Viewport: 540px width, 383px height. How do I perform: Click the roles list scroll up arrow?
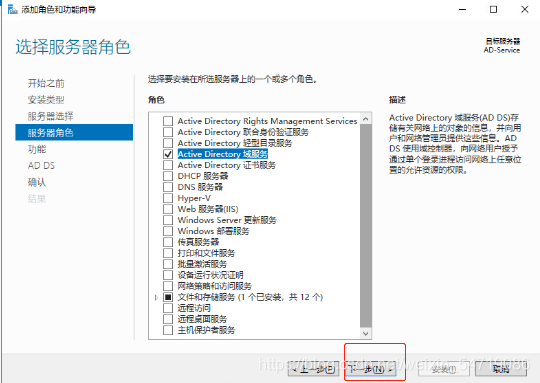(366, 119)
